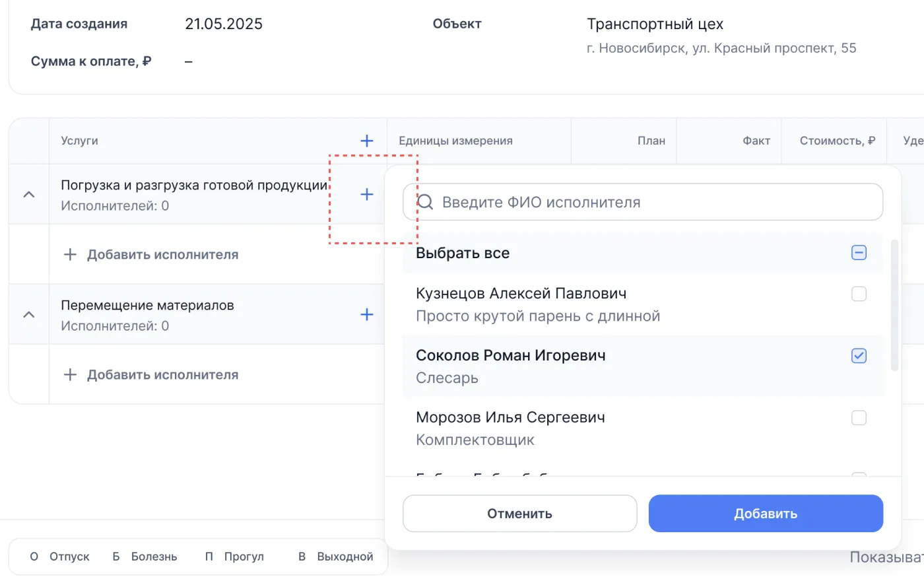Viewport: 924px width, 581px height.
Task: Click the Услуги column header text
Action: tap(79, 141)
